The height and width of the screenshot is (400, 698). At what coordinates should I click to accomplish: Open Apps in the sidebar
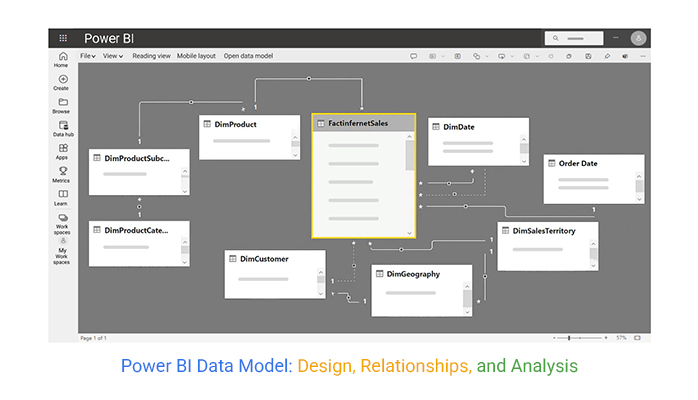click(x=63, y=152)
